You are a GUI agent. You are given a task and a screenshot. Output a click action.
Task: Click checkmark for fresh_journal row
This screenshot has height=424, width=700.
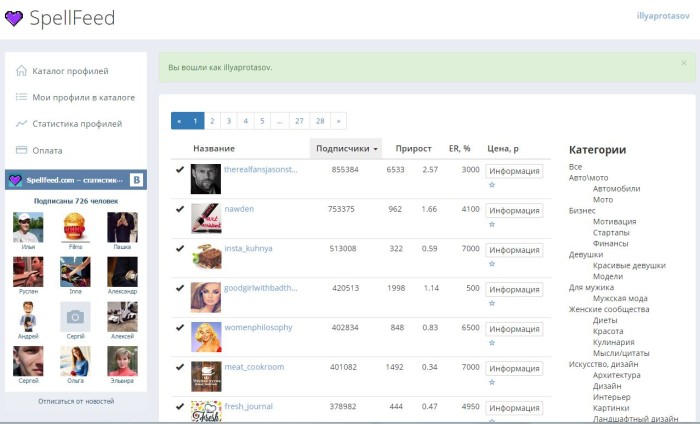coord(180,406)
